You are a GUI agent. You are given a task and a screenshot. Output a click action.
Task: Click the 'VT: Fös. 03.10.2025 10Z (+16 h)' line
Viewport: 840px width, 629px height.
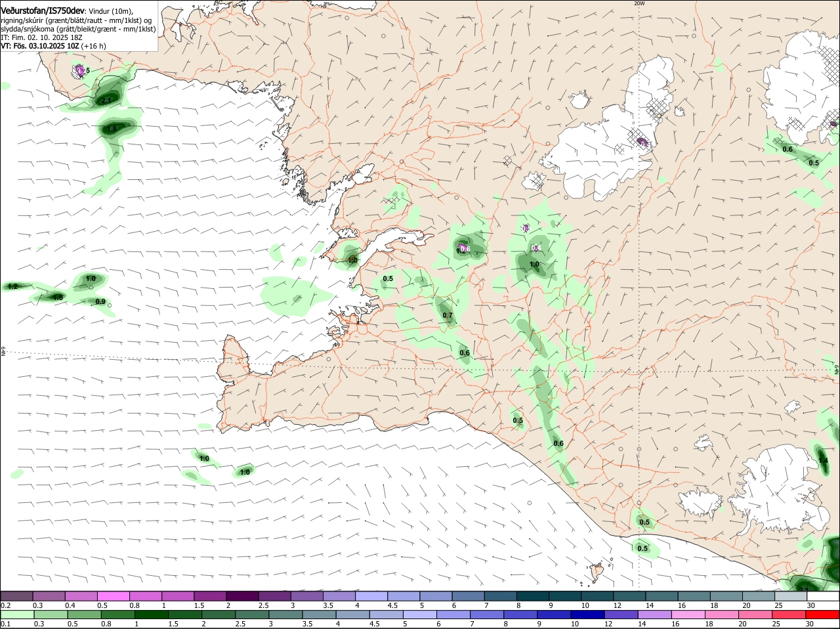[53, 46]
